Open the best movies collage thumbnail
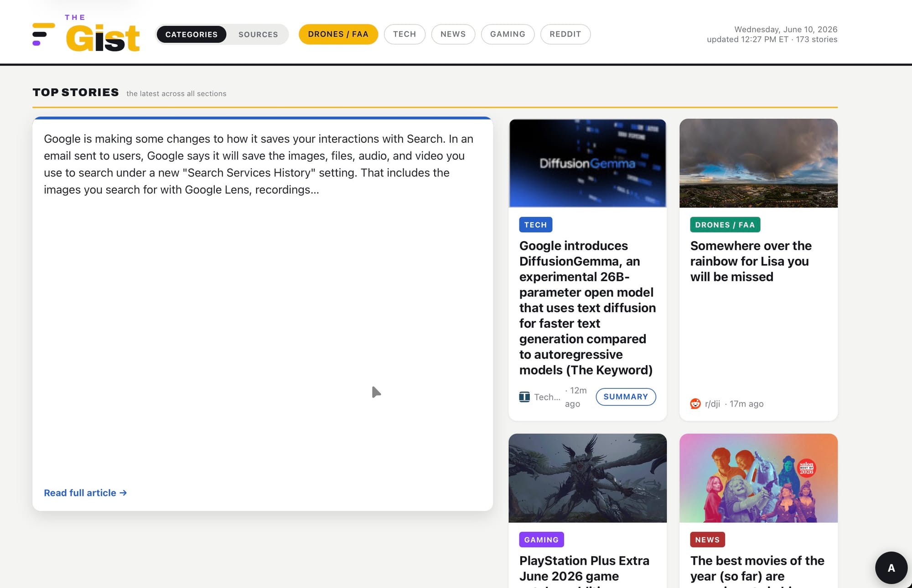Viewport: 912px width, 588px height. 758,478
